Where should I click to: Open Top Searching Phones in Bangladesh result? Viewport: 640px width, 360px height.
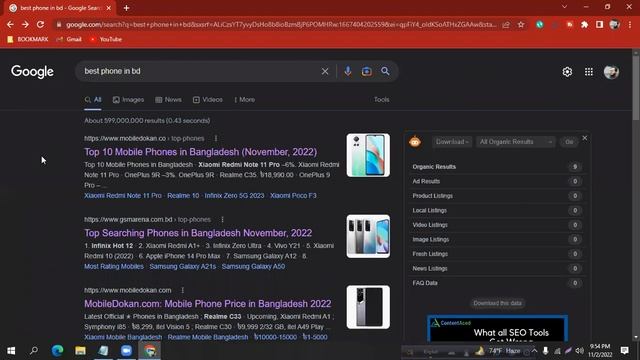(198, 233)
